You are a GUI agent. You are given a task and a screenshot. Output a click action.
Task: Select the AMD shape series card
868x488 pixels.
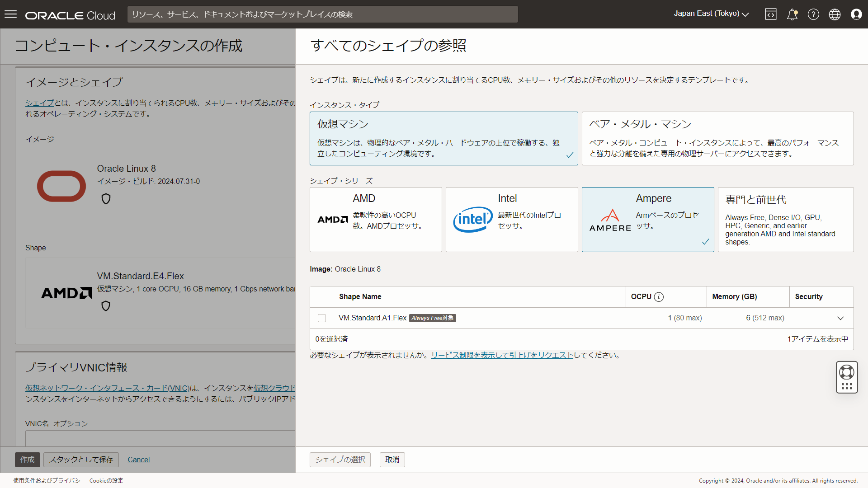click(375, 220)
